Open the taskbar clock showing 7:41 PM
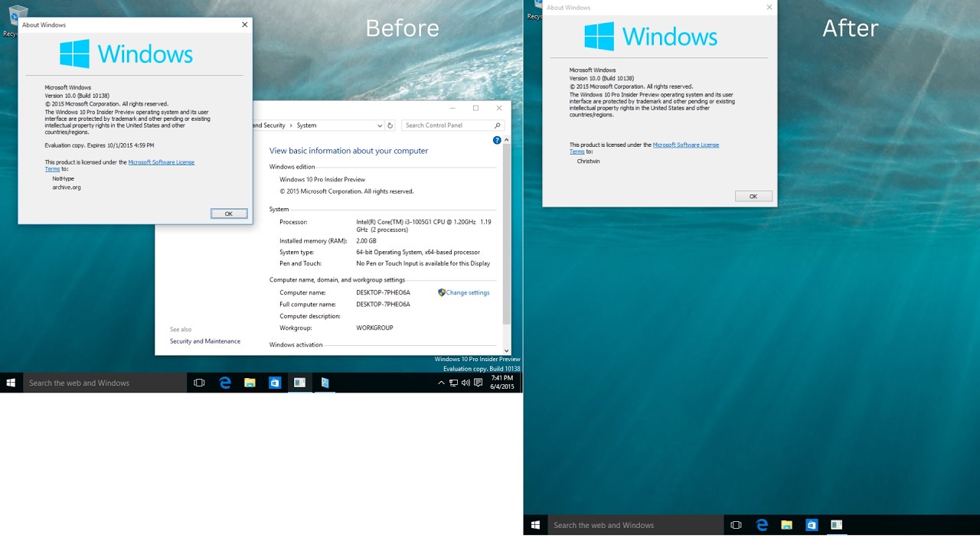The width and height of the screenshot is (980, 551). pyautogui.click(x=501, y=383)
